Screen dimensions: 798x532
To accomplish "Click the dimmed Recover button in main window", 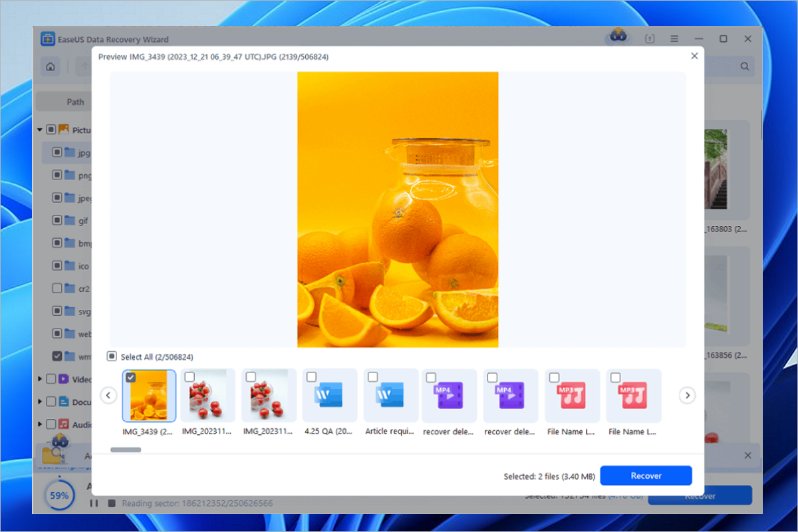I will click(700, 496).
